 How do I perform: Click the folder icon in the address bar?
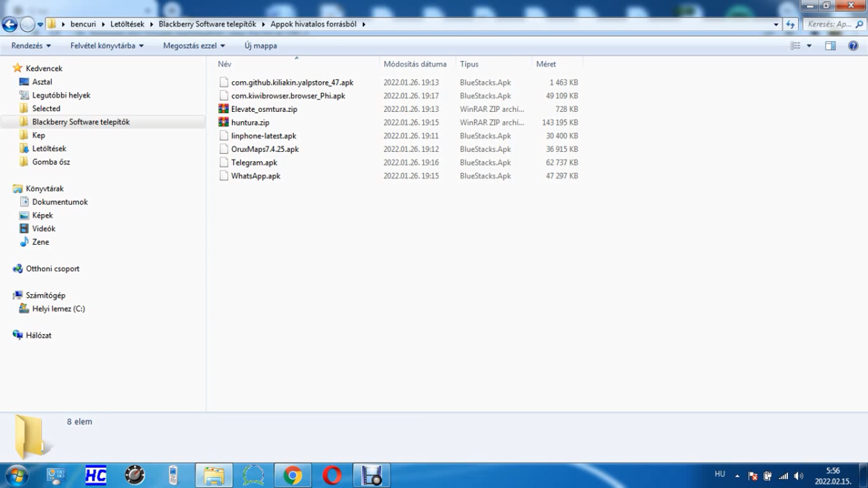[x=52, y=24]
